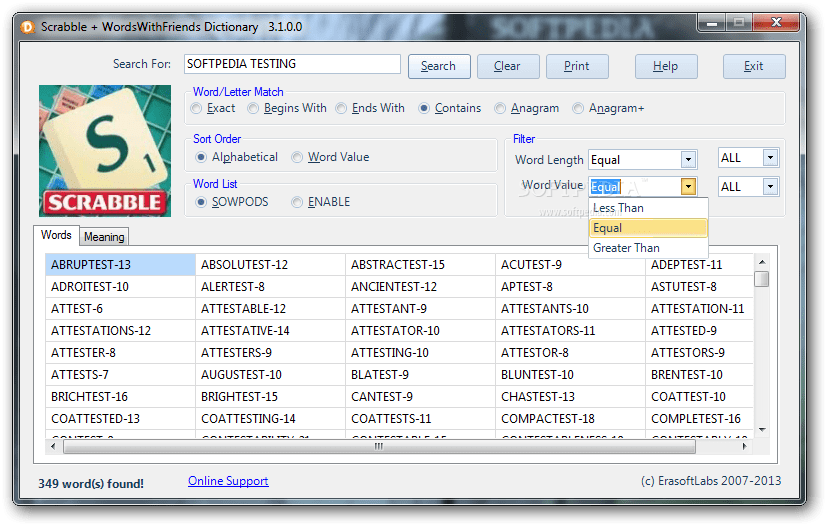Select the word COATTESTING-14
827x526 pixels.
(x=270, y=419)
